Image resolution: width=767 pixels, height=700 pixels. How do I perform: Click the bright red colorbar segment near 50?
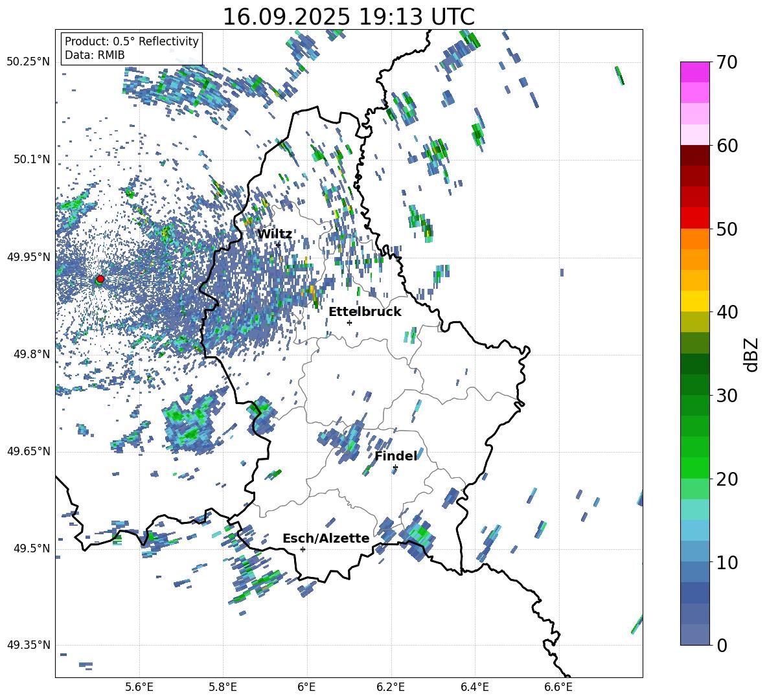click(x=695, y=218)
